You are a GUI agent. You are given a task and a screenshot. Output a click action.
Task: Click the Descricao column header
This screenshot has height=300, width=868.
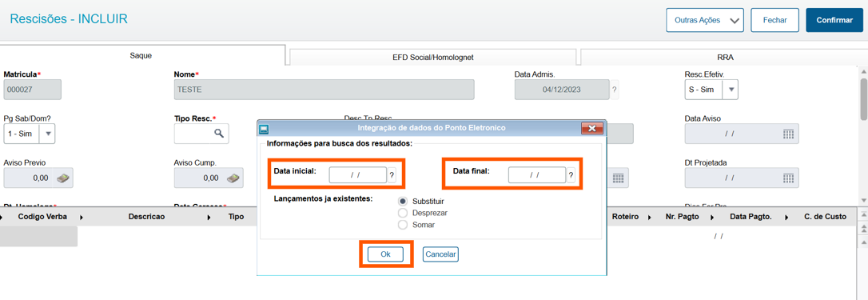(x=147, y=217)
